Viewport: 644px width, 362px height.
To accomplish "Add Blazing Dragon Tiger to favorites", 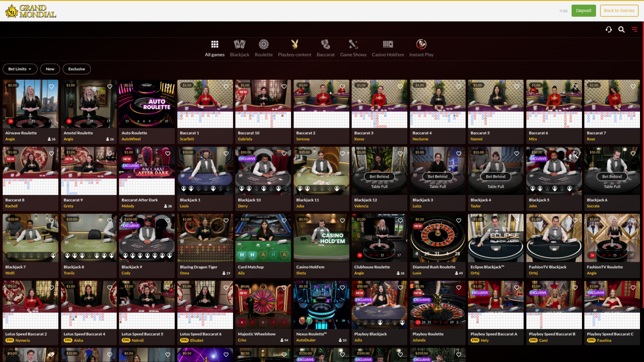I will (226, 221).
